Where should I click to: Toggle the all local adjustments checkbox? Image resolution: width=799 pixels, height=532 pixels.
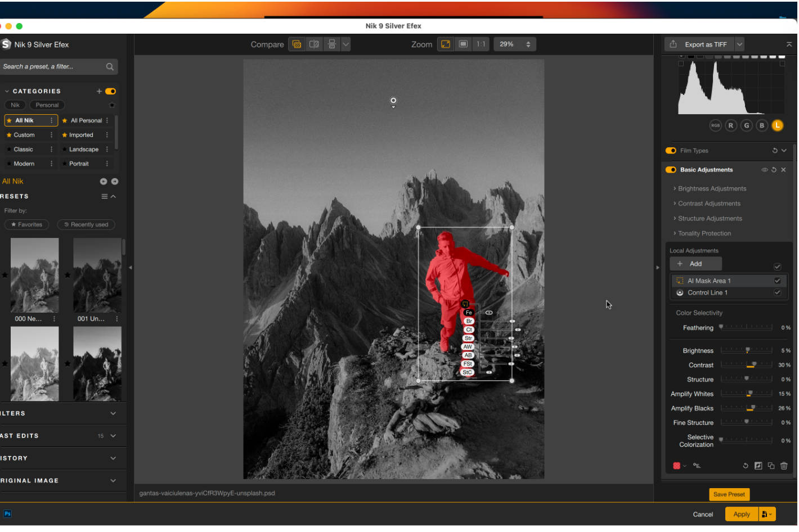[779, 267]
